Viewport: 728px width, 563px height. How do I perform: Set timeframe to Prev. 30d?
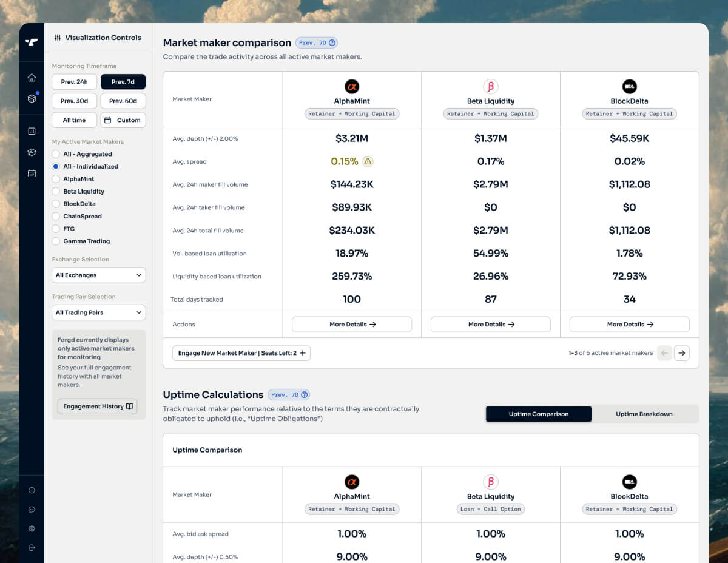coord(75,101)
